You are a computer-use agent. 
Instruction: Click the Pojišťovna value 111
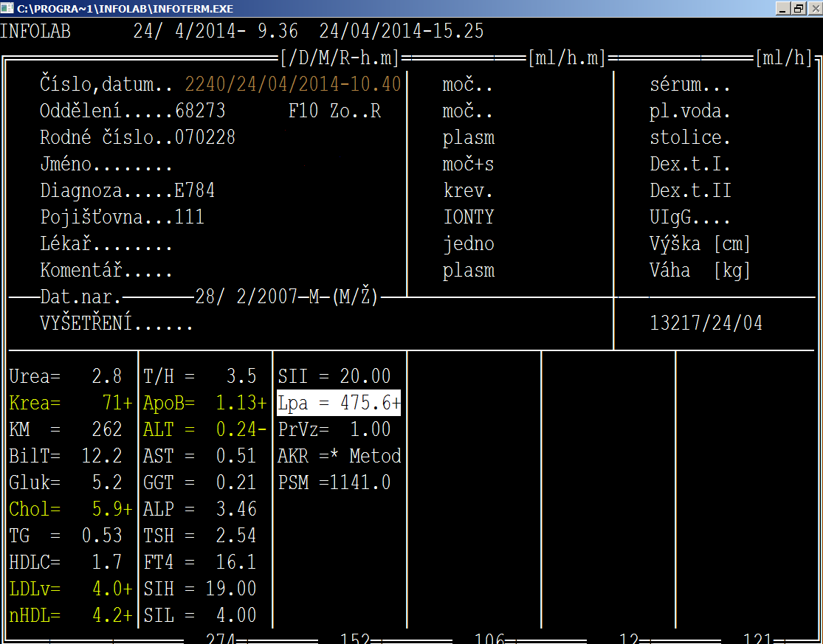pyautogui.click(x=189, y=217)
